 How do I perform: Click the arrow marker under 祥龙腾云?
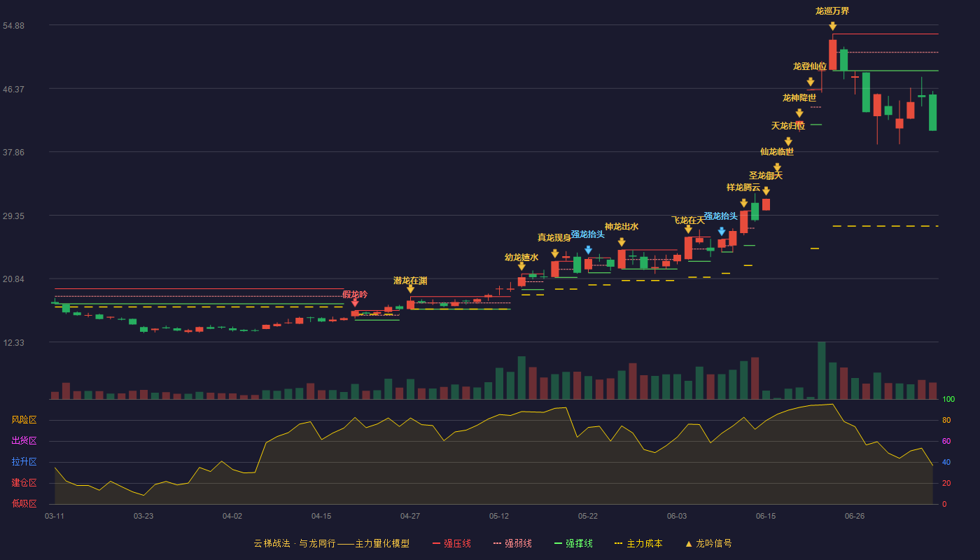point(743,203)
